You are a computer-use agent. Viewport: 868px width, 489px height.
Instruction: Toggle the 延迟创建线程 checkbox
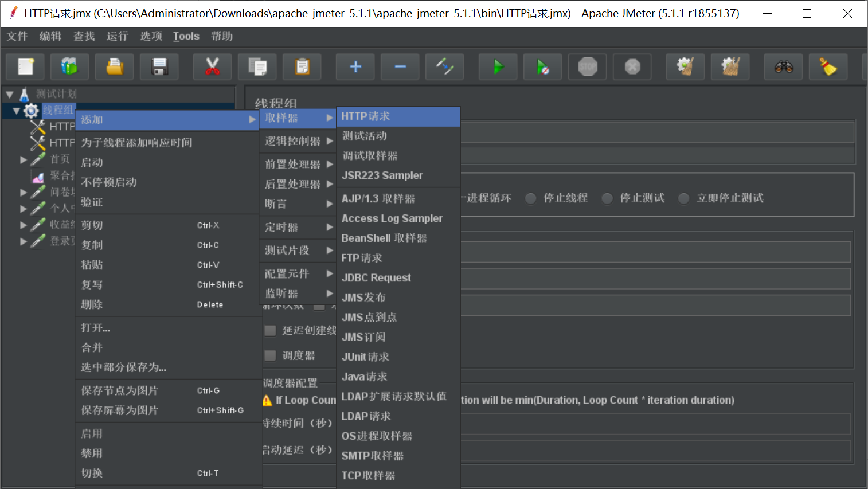click(270, 331)
